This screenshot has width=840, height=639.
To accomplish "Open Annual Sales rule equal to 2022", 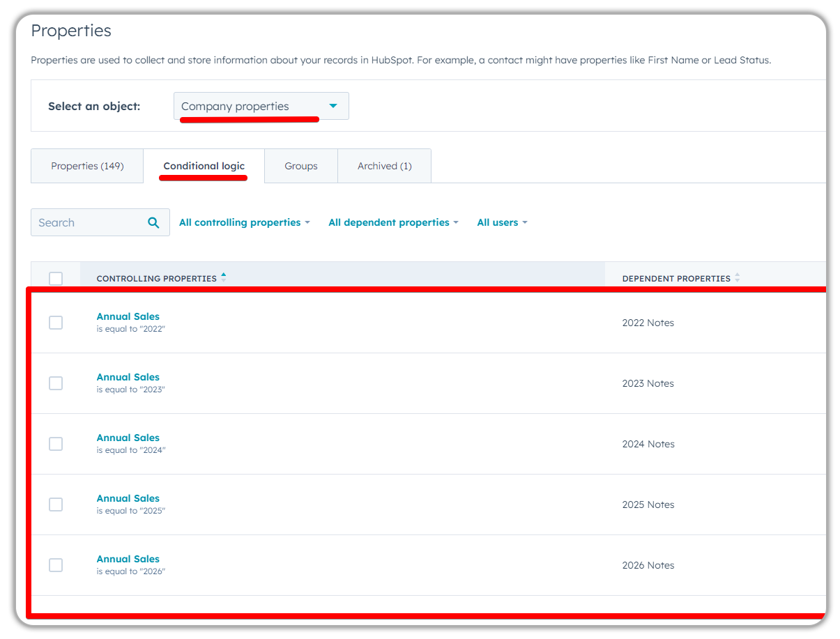I will click(x=128, y=317).
